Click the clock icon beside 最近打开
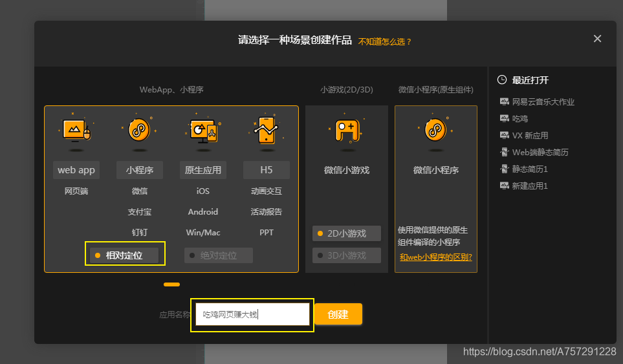 coord(502,80)
